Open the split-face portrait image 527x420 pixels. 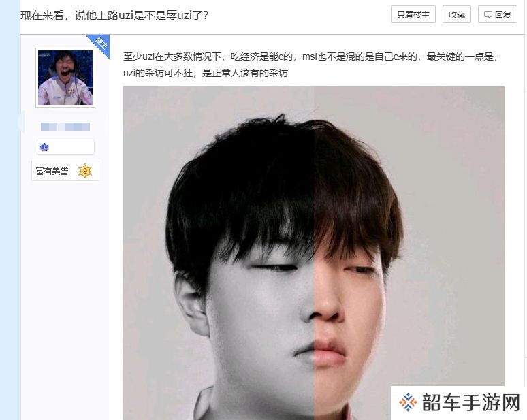(314, 253)
